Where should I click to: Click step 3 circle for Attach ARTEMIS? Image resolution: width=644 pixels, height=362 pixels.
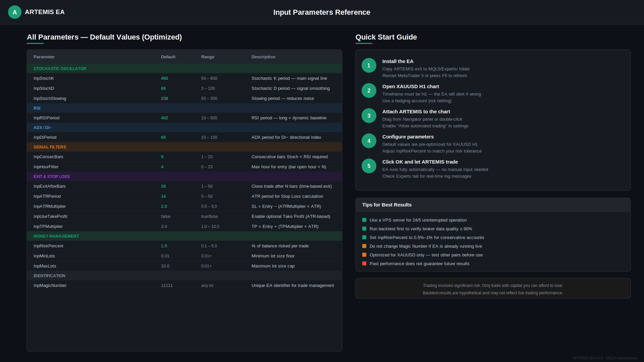(x=369, y=116)
